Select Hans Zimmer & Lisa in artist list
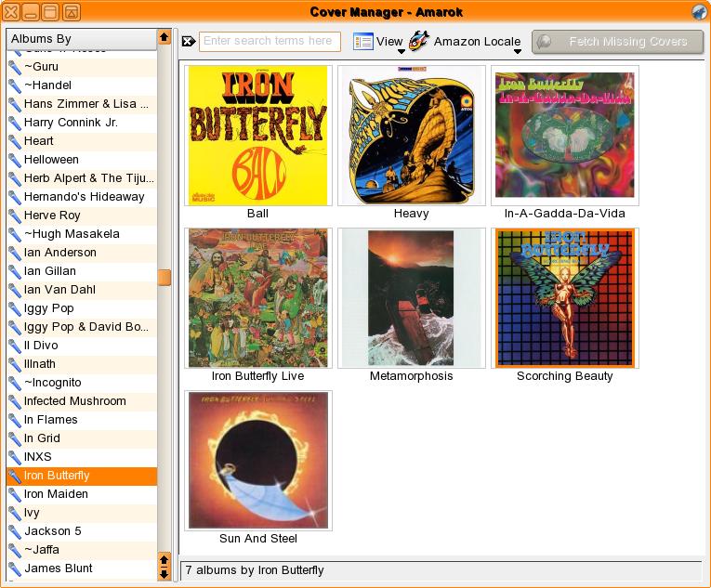The image size is (711, 588). tap(82, 104)
